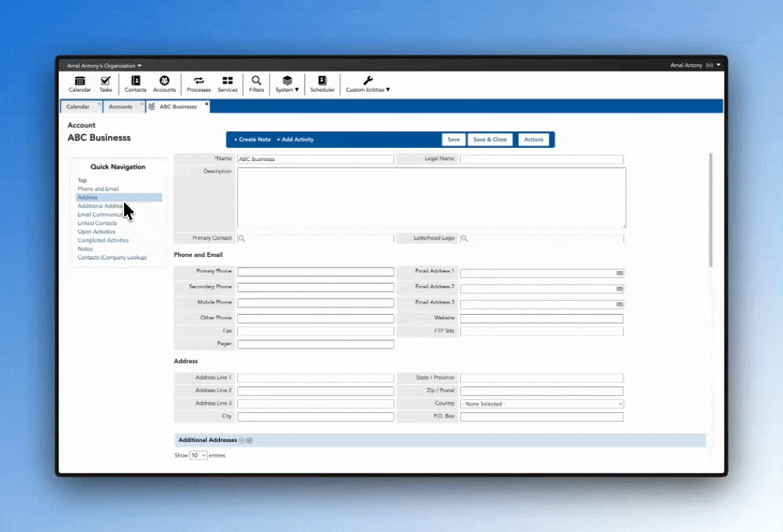Screen dimensions: 783x532
Task: Expand the System dropdown menu
Action: point(287,83)
